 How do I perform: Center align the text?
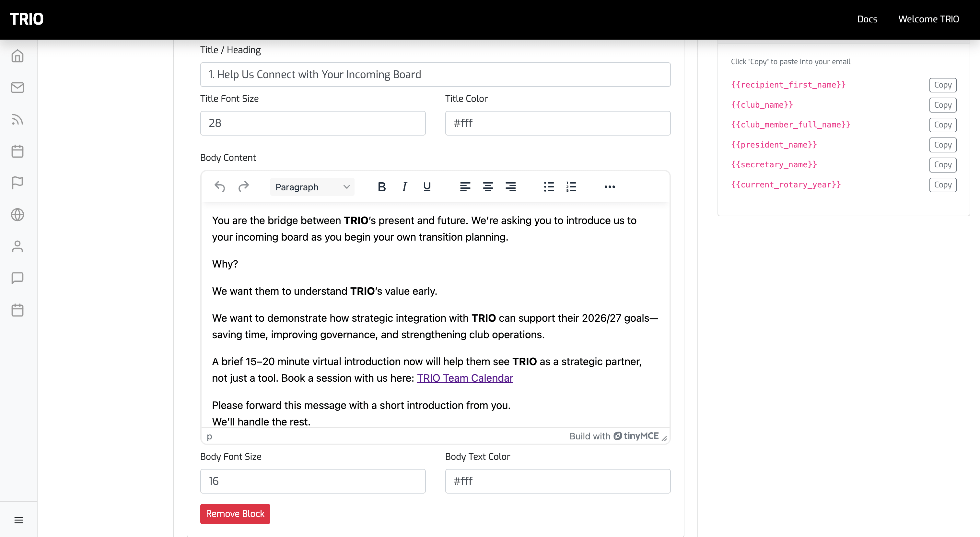[x=488, y=187]
